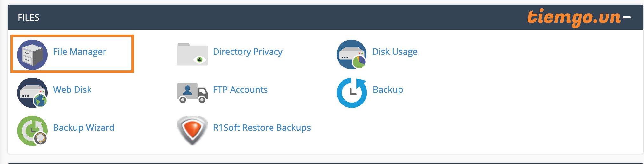Launch the Backup Wizard text link

coord(84,128)
